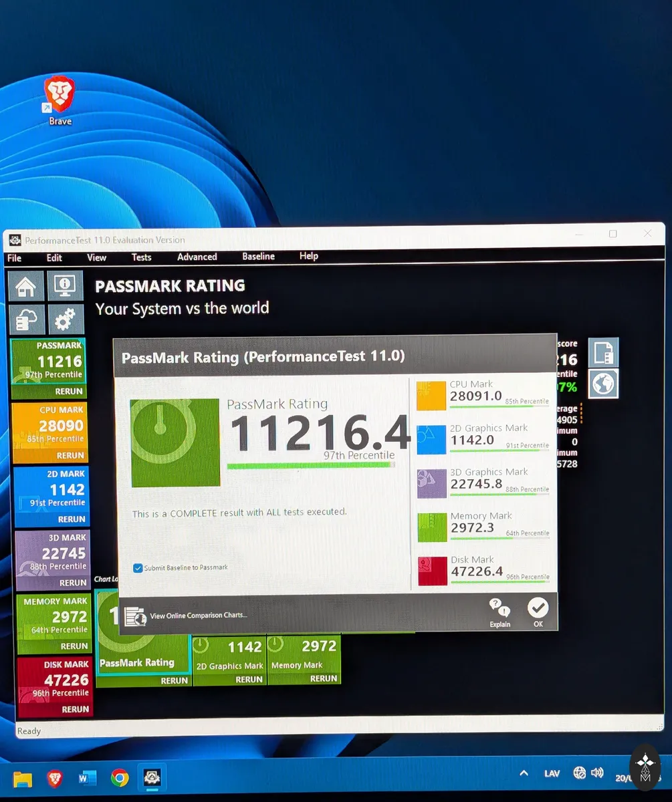Open the Tests menu
The width and height of the screenshot is (672, 802).
[141, 257]
